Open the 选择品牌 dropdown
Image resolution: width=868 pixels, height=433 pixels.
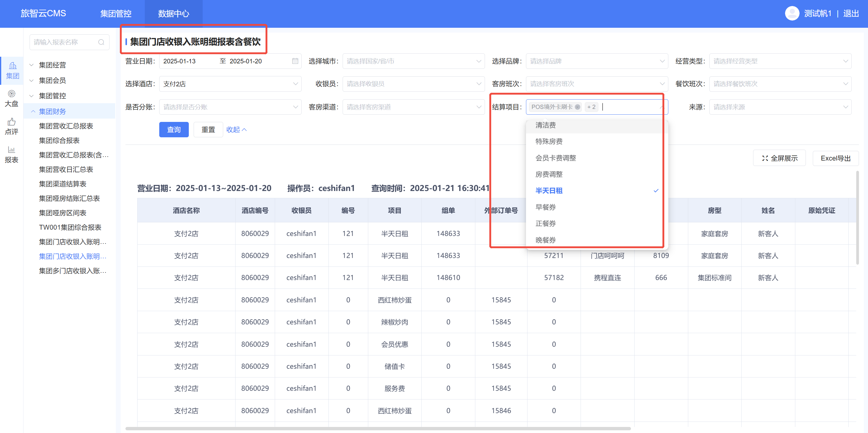click(597, 61)
